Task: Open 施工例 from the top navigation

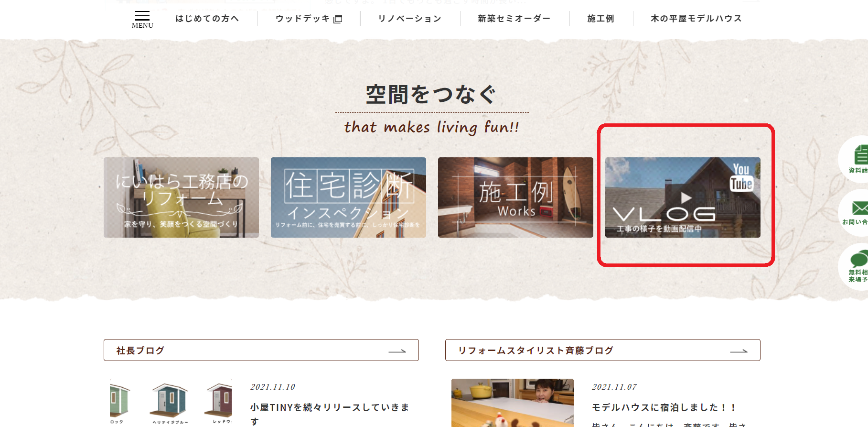Action: tap(600, 19)
